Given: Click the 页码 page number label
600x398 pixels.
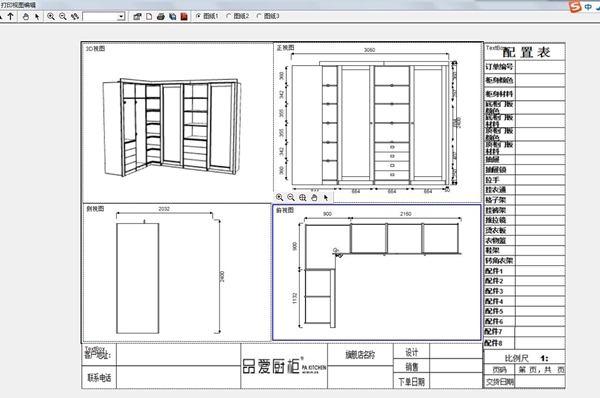Looking at the screenshot, I should [x=500, y=370].
